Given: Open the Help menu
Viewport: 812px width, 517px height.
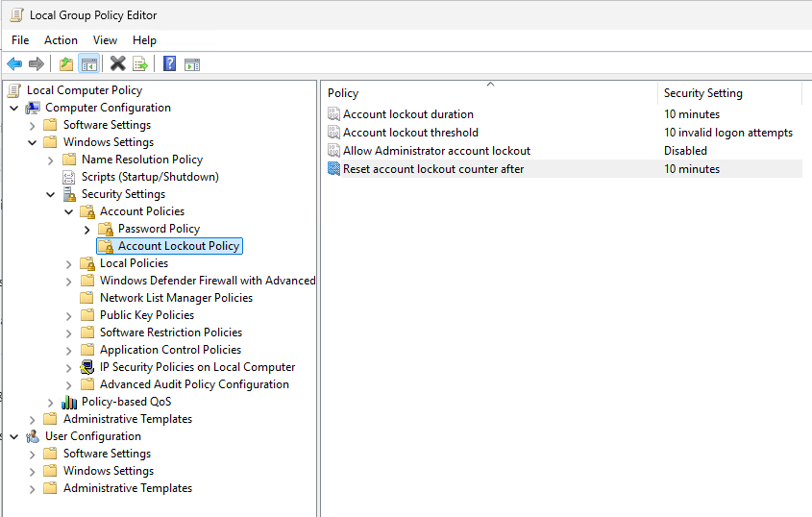Looking at the screenshot, I should pyautogui.click(x=144, y=40).
